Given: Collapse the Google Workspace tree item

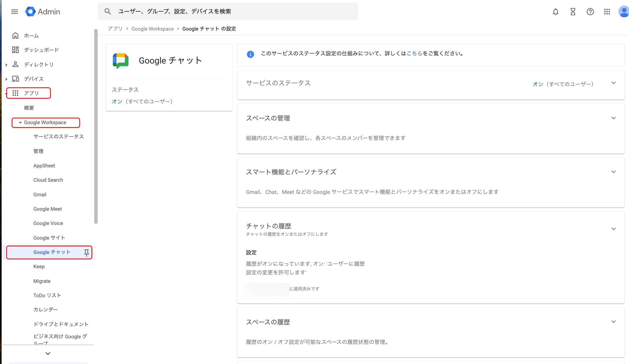Looking at the screenshot, I should [20, 123].
